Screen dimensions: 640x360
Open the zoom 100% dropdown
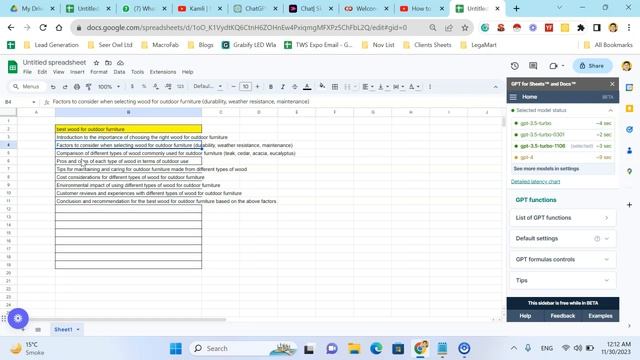point(109,87)
